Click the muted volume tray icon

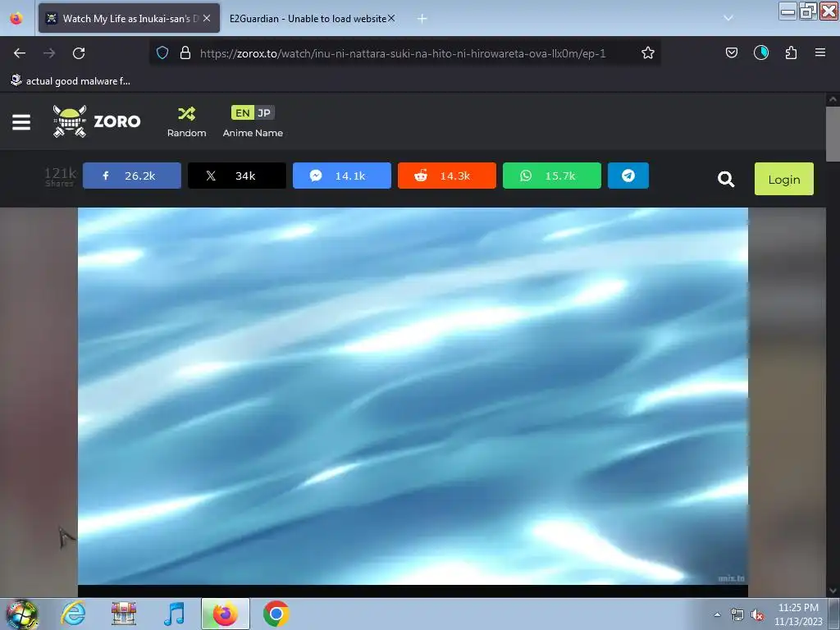(x=757, y=615)
